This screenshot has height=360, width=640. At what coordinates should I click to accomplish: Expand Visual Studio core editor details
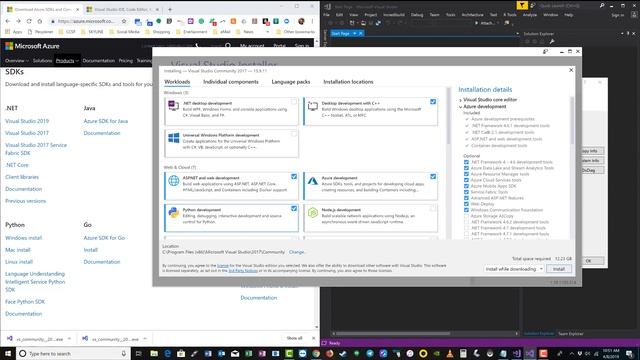[x=460, y=100]
